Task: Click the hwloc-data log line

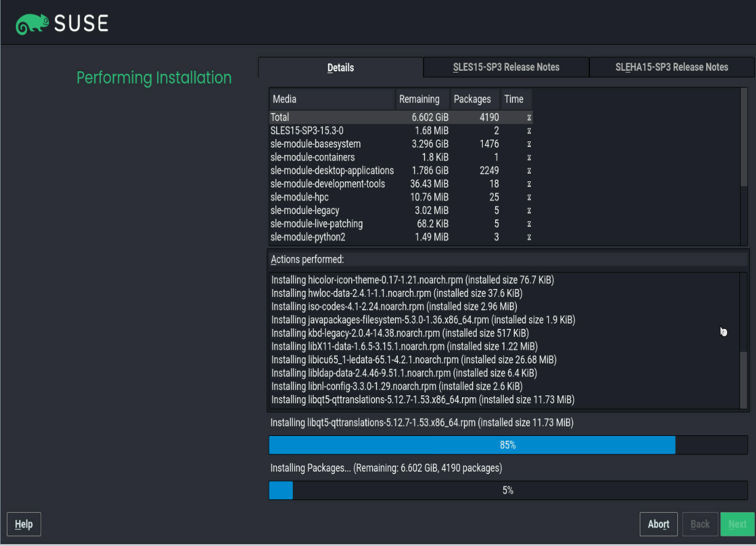Action: 397,293
